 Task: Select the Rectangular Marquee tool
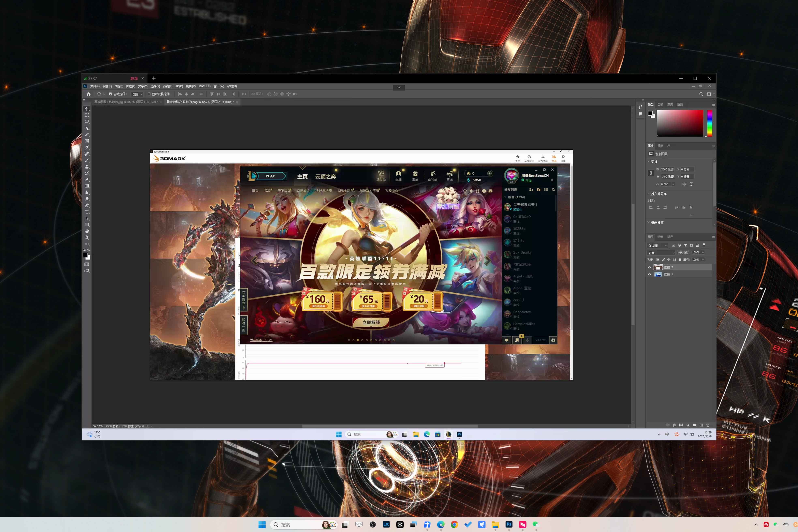pyautogui.click(x=87, y=115)
